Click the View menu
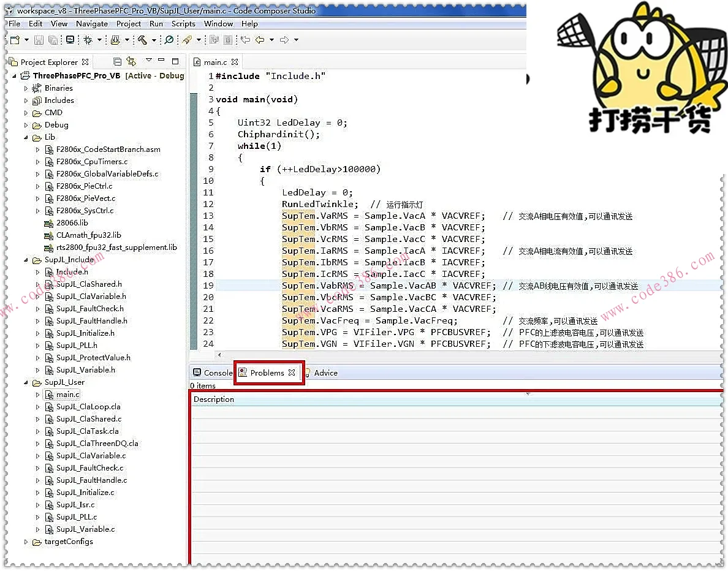The width and height of the screenshot is (728, 571). click(59, 24)
